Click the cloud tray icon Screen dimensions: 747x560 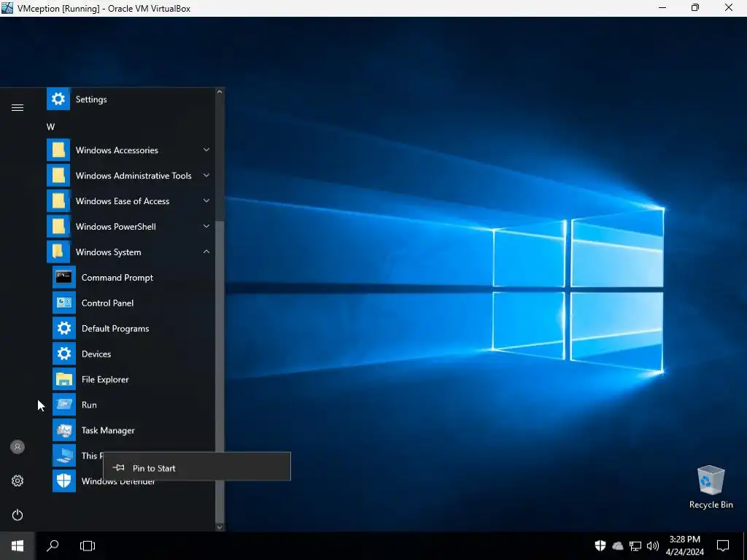(617, 545)
